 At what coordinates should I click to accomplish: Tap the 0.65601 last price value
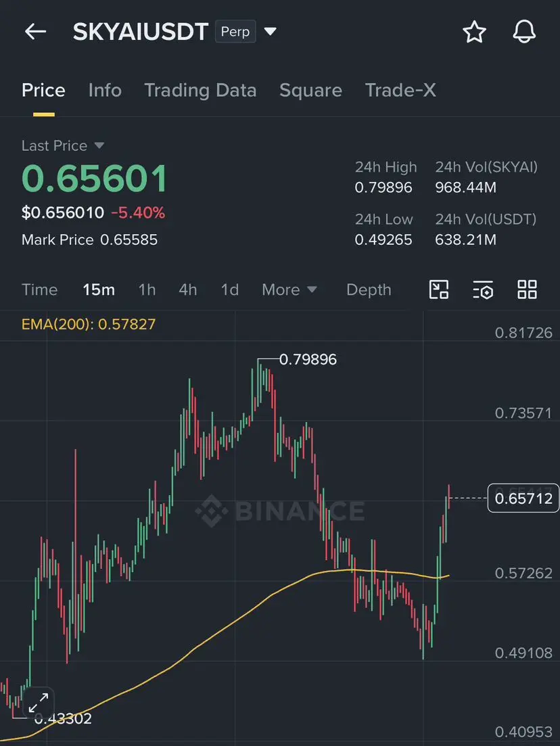tap(95, 179)
